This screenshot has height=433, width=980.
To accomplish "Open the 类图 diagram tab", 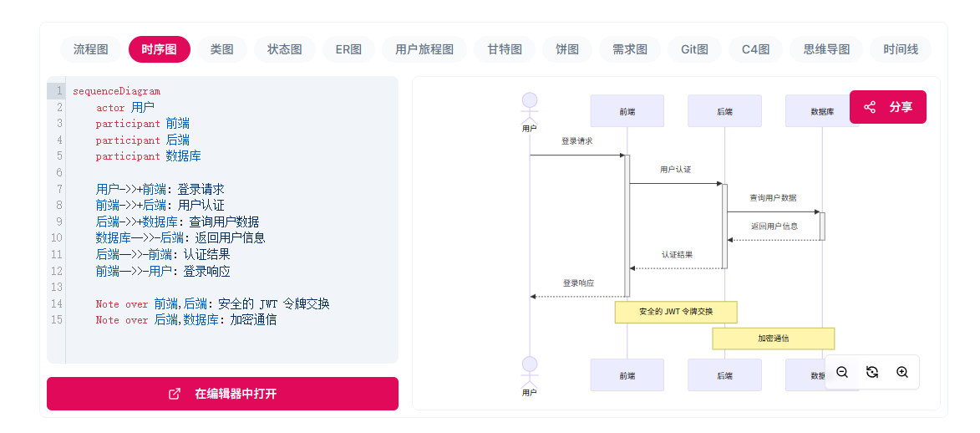I will point(221,49).
